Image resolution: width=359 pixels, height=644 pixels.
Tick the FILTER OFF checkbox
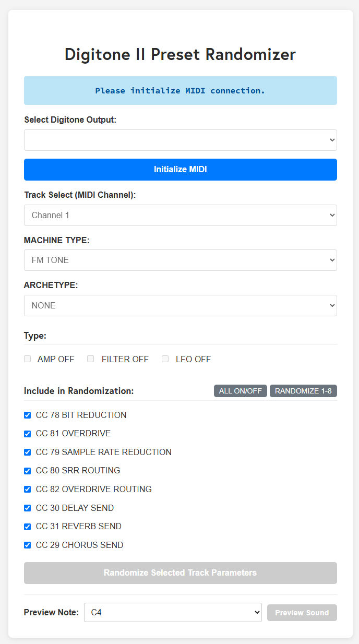[91, 359]
